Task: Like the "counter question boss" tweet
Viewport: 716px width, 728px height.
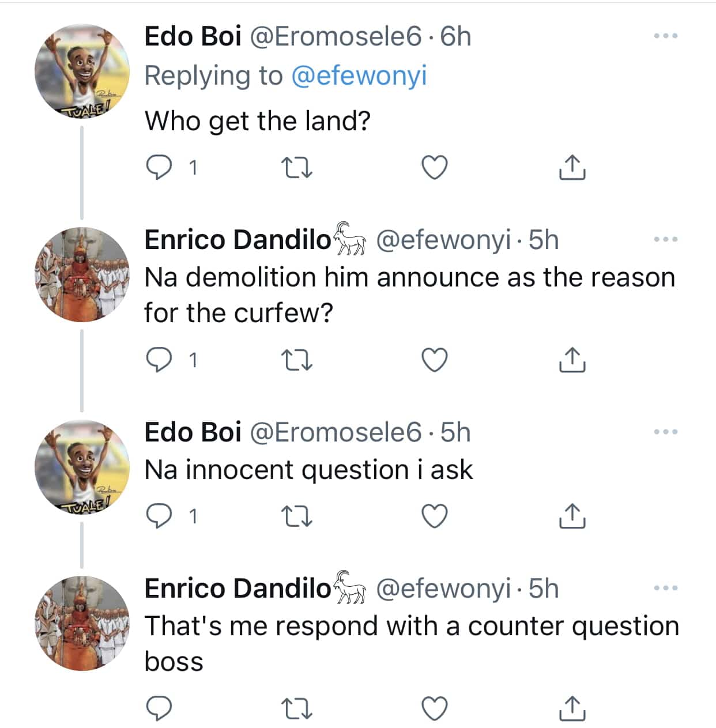Action: [x=435, y=708]
